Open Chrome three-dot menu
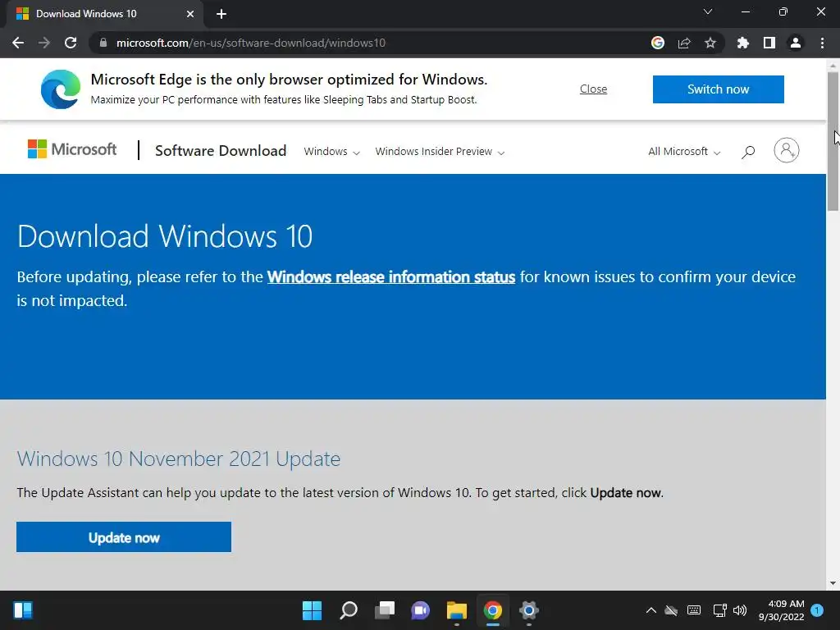Image resolution: width=840 pixels, height=630 pixels. [x=822, y=43]
